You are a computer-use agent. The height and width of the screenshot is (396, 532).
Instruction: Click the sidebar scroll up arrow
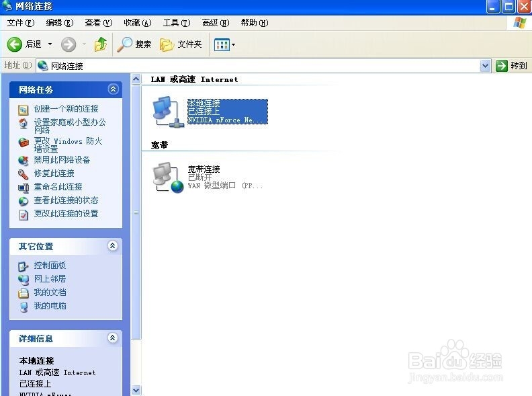pos(136,79)
